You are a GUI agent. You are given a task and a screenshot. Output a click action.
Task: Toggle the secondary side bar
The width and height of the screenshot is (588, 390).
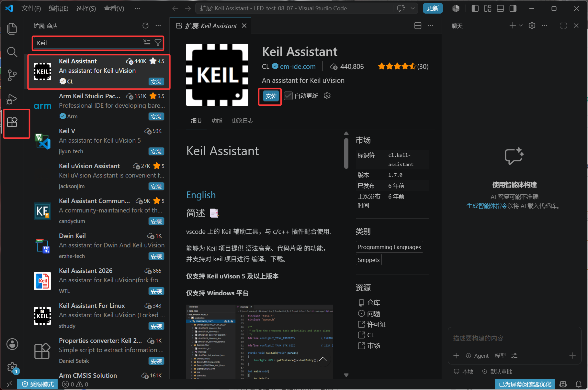513,8
